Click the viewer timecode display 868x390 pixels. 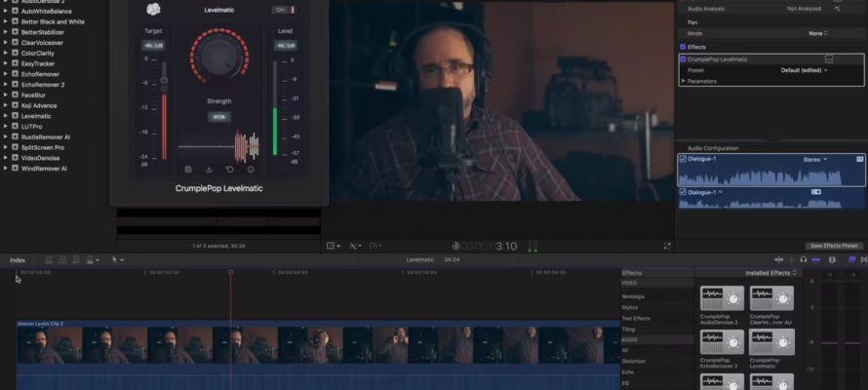[490, 246]
